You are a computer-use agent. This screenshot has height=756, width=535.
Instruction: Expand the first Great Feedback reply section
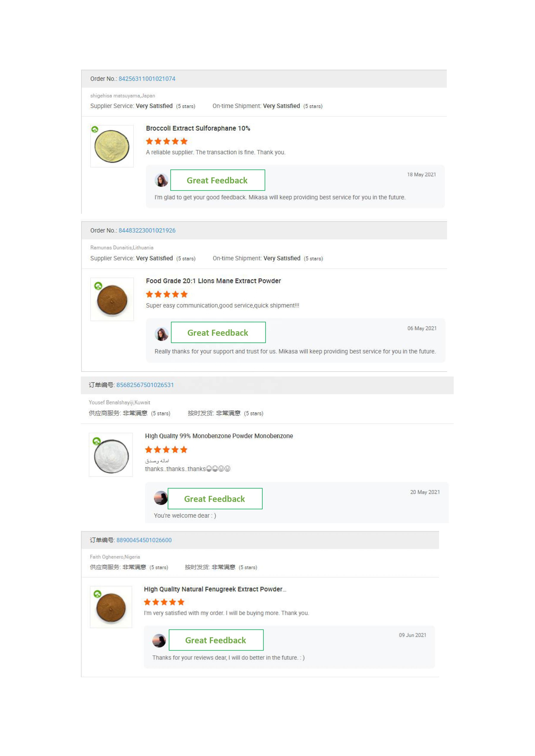point(217,180)
